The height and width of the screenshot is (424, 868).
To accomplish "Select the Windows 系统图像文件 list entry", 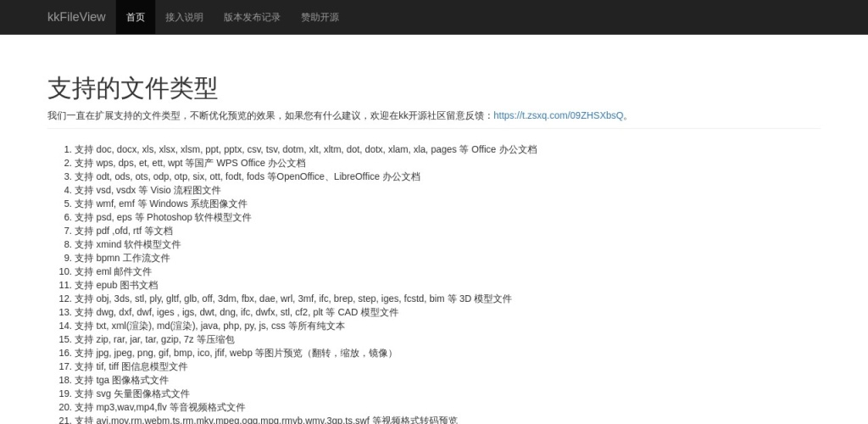I will coord(161,204).
